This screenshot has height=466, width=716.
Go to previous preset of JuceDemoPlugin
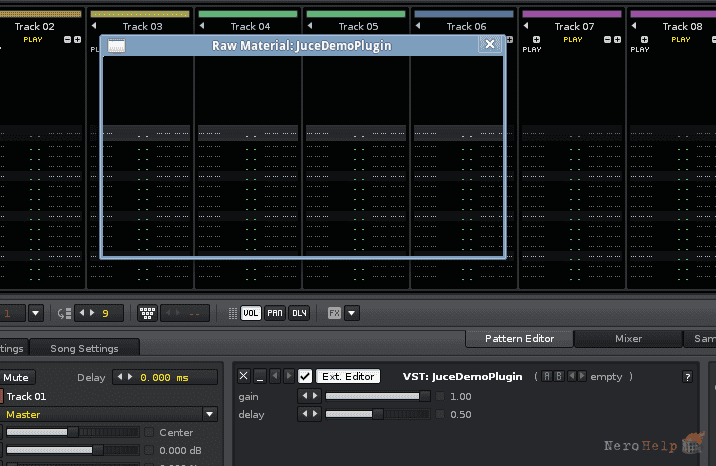[x=572, y=376]
